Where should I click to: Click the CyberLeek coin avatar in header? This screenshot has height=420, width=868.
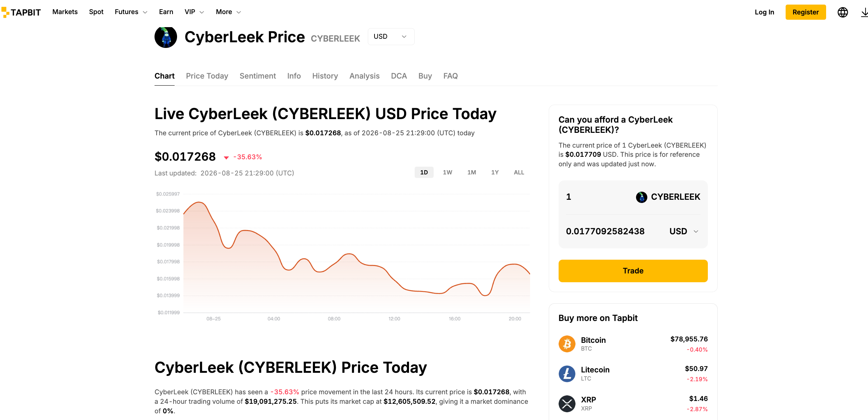166,37
